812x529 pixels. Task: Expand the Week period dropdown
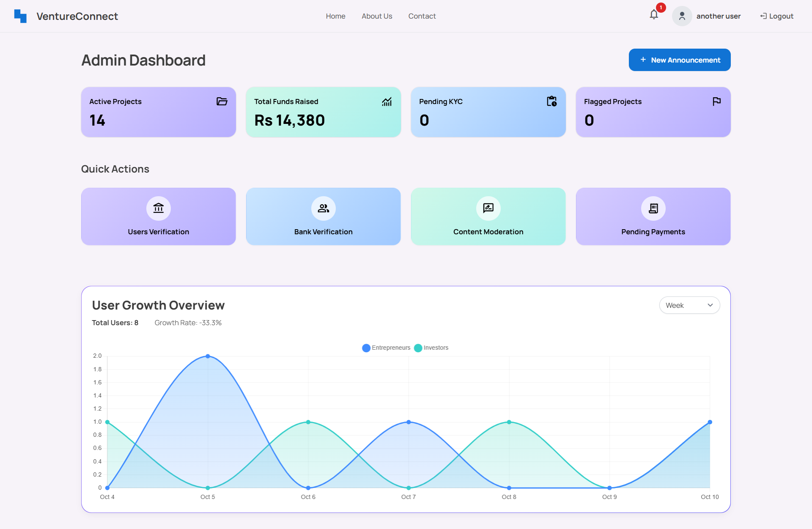point(689,305)
